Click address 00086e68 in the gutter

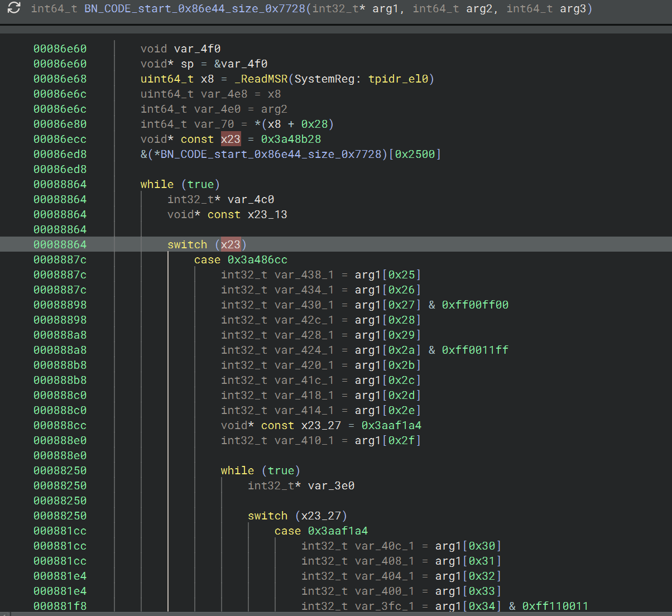click(60, 79)
